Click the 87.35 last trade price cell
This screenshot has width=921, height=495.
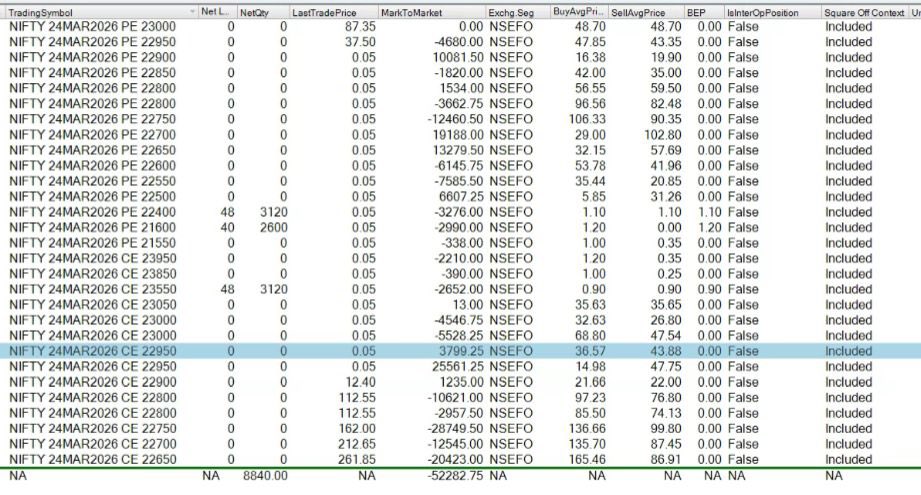(360, 26)
